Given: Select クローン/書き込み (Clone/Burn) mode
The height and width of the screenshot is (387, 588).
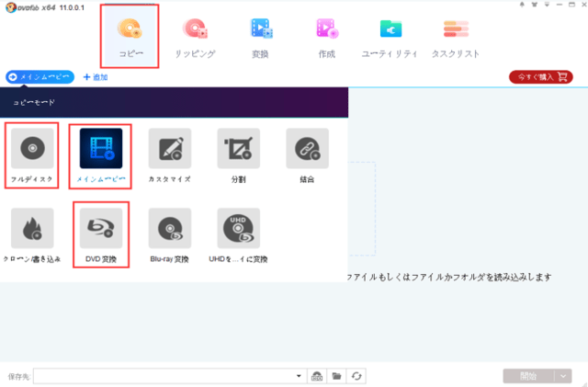Looking at the screenshot, I should pos(33,228).
